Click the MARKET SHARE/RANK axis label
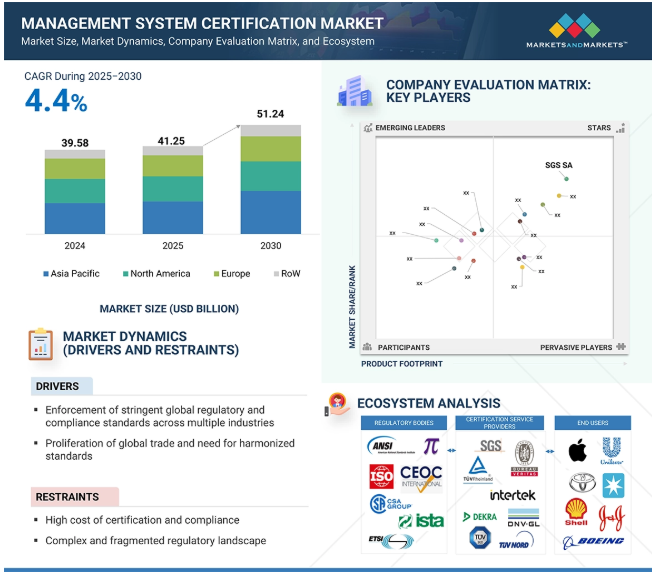This screenshot has width=652, height=574. (352, 307)
